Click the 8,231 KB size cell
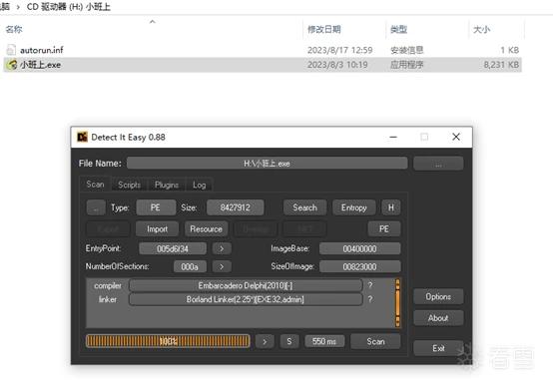The width and height of the screenshot is (553, 392). point(501,65)
